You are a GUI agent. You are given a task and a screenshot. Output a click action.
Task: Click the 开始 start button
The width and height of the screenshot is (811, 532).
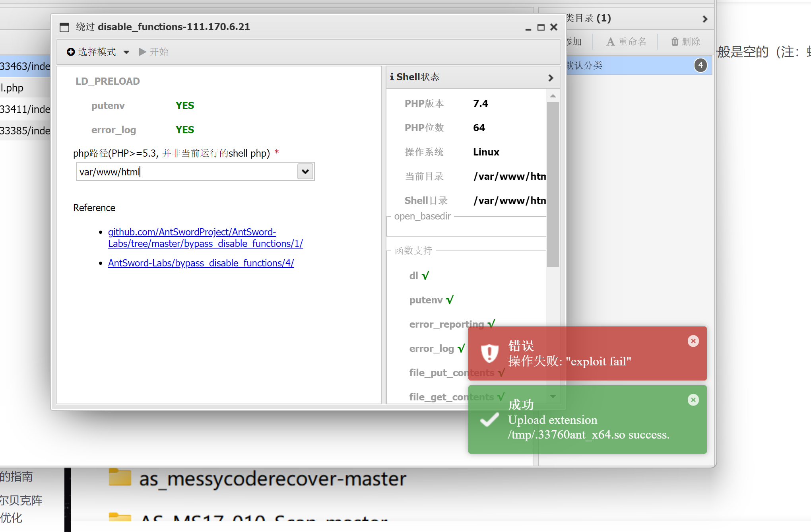pos(153,52)
